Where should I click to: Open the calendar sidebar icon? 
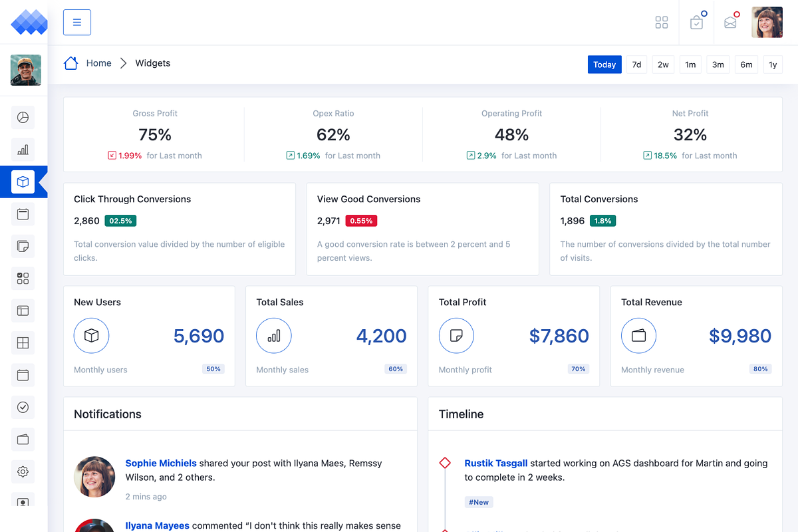pos(23,375)
